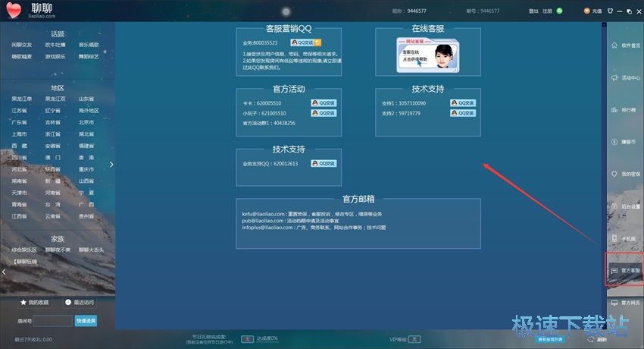Viewport: 644px width, 349px height.
Task: Select the 福建省 region
Action: (86, 146)
